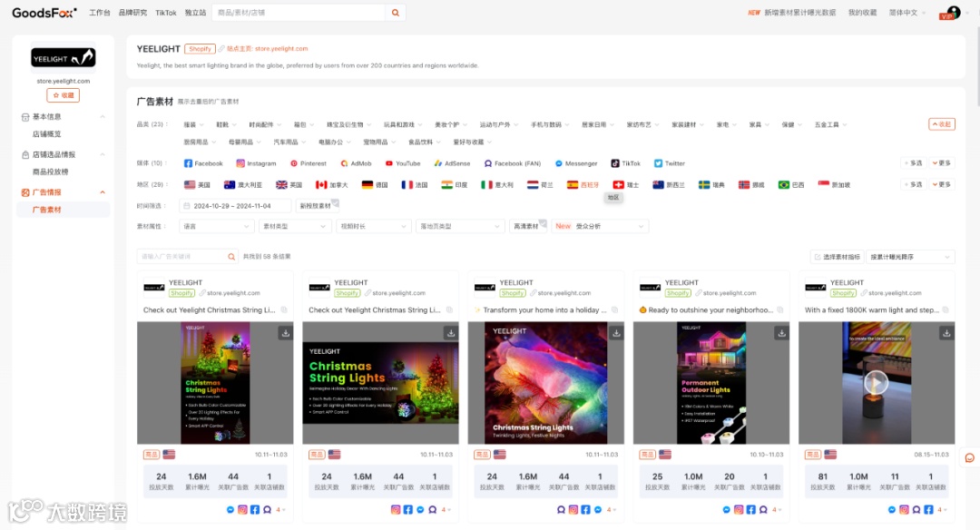Download the 'Transform your home' ad creative

click(x=616, y=333)
